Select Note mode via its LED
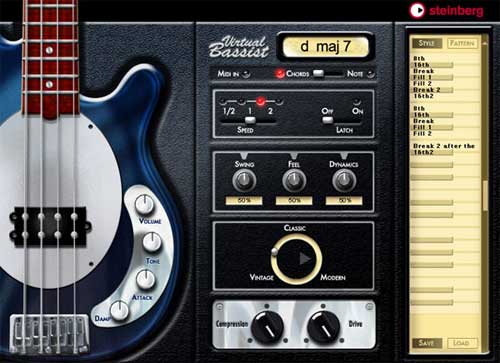 click(x=370, y=74)
